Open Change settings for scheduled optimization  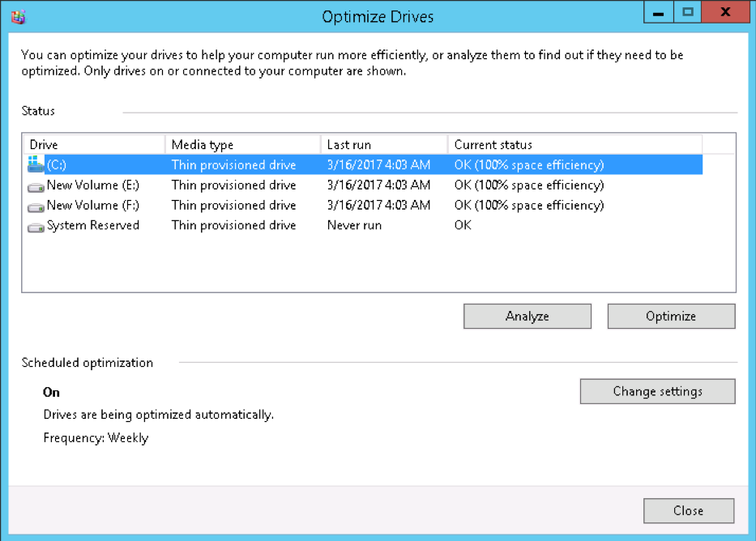[x=657, y=391]
